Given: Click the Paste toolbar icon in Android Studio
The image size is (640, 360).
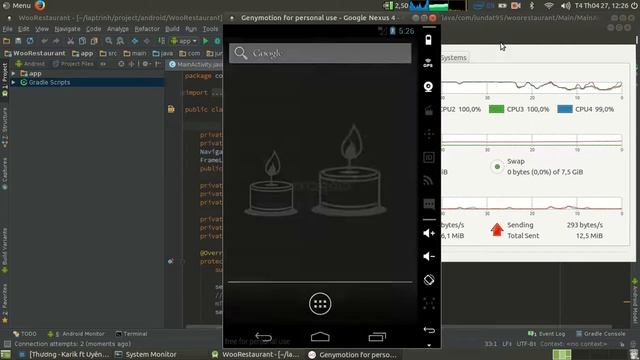Looking at the screenshot, I should (x=94, y=41).
